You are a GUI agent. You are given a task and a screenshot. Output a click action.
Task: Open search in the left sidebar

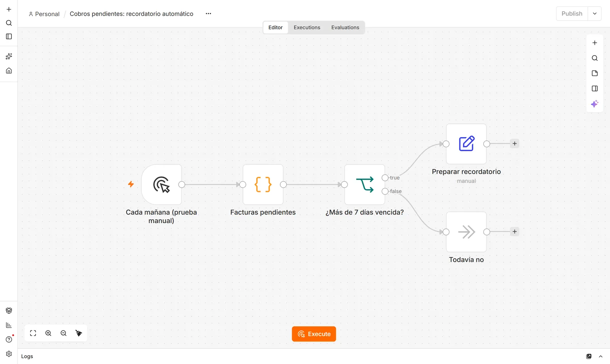tap(9, 23)
